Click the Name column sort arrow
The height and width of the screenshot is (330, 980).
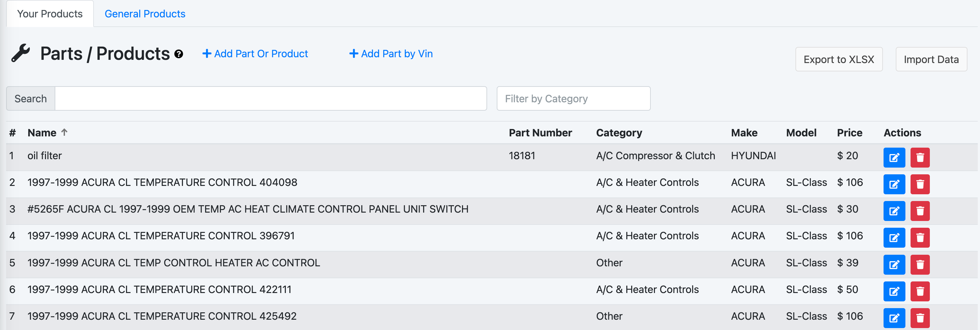64,132
